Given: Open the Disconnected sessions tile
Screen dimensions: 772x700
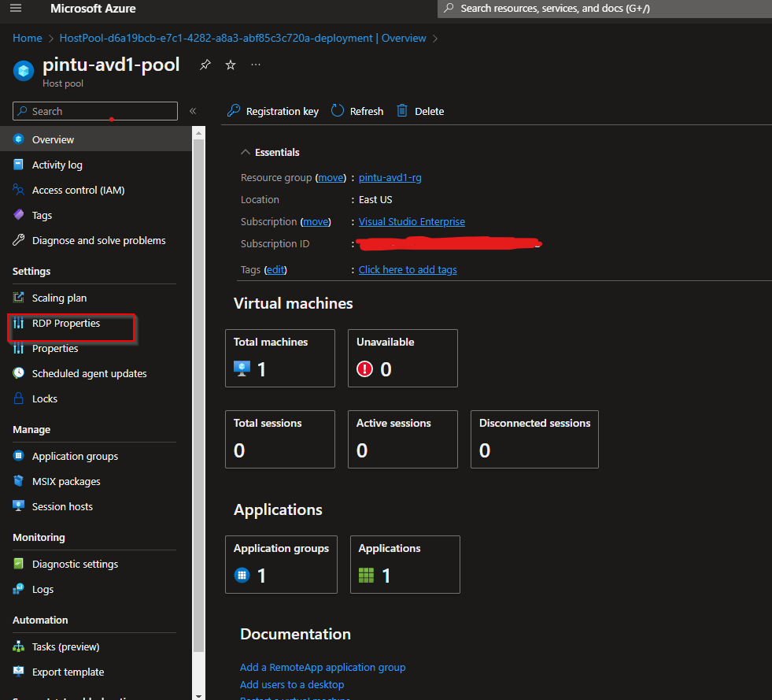Looking at the screenshot, I should pyautogui.click(x=534, y=439).
